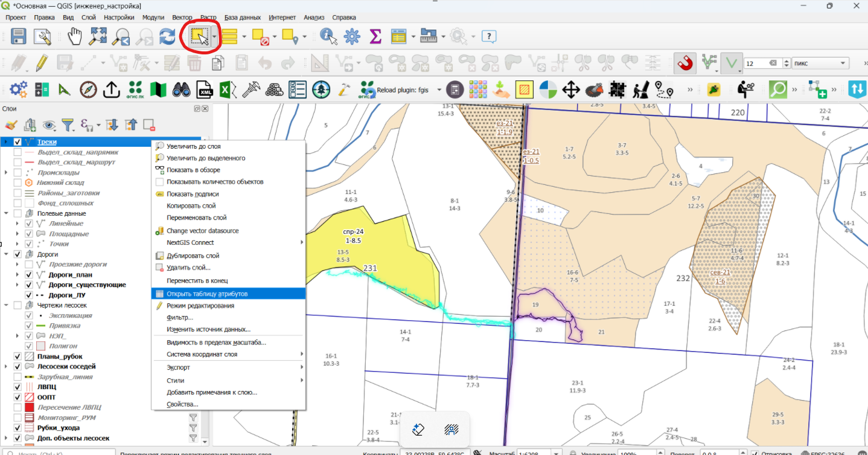Select the Pan Map hand tool
The image size is (868, 455).
click(75, 37)
